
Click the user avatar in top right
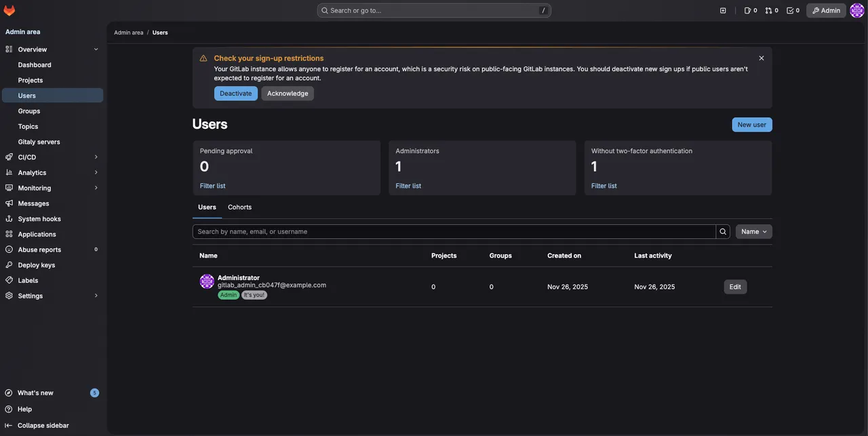[857, 10]
